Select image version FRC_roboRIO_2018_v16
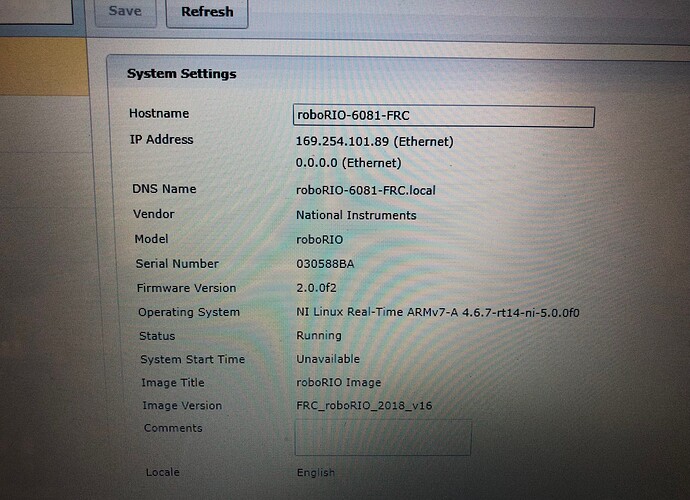690x500 pixels. point(364,405)
